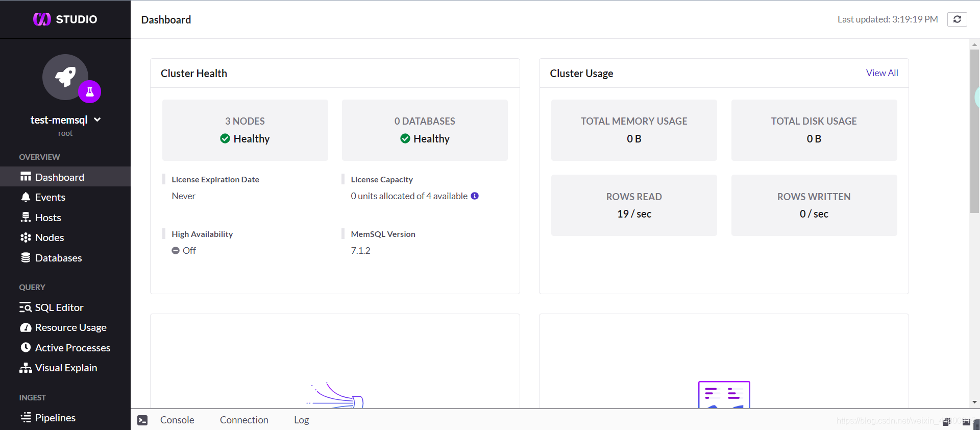Screen dimensions: 980x430
Task: Click the ROWS WRITTEN card
Action: 814,205
